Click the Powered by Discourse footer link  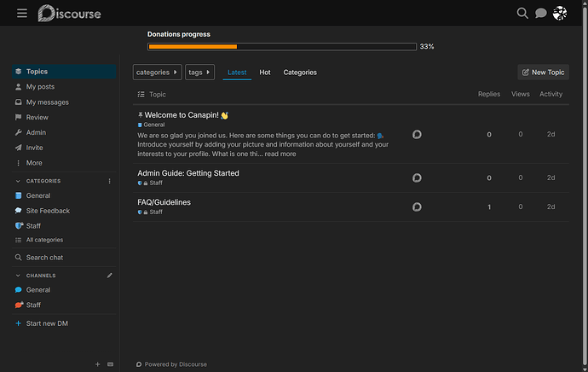[x=171, y=364]
